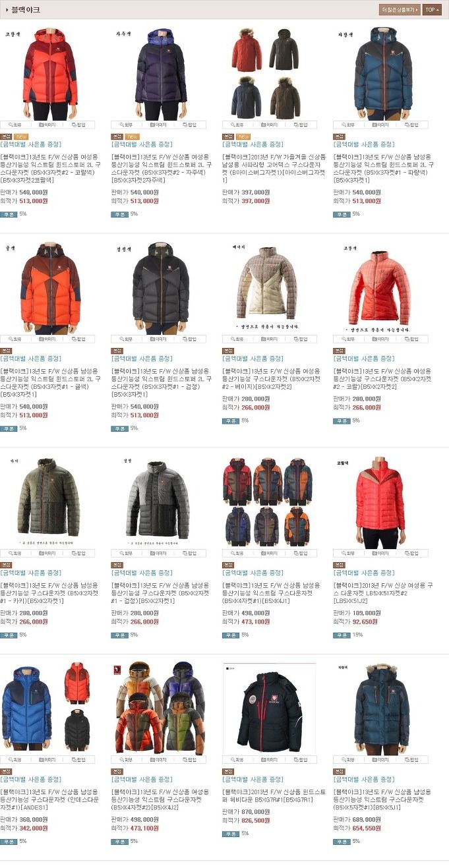This screenshot has height=868, width=449.
Task: View images of the six-jacket collage product (이미지 icon)
Action: [269, 553]
